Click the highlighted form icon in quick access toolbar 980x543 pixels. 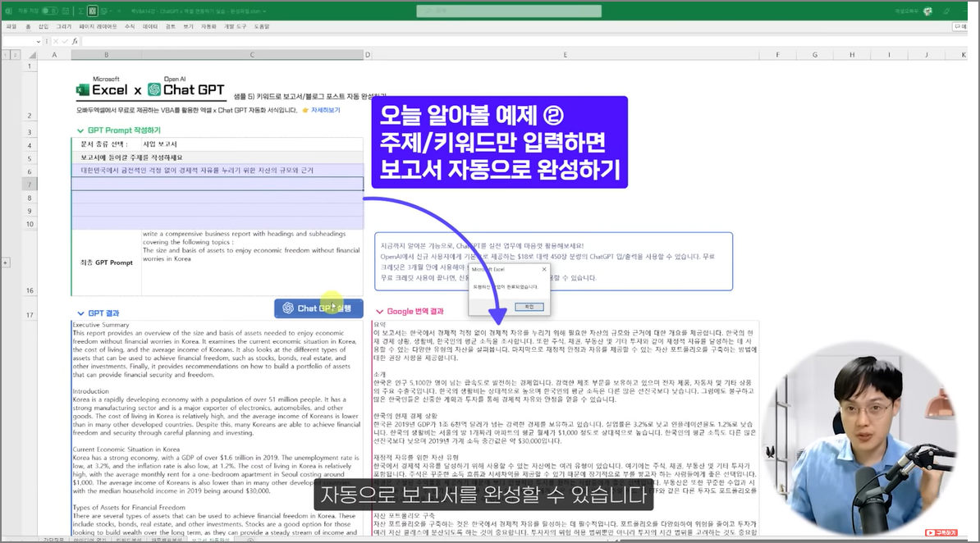click(x=93, y=11)
